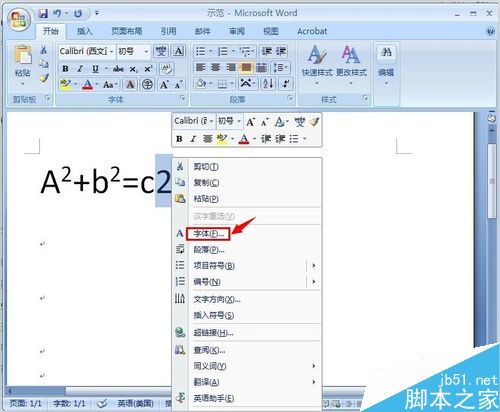Image resolution: width=500 pixels, height=412 pixels.
Task: Click the Redo/Repeat quick access icon
Action: click(78, 14)
